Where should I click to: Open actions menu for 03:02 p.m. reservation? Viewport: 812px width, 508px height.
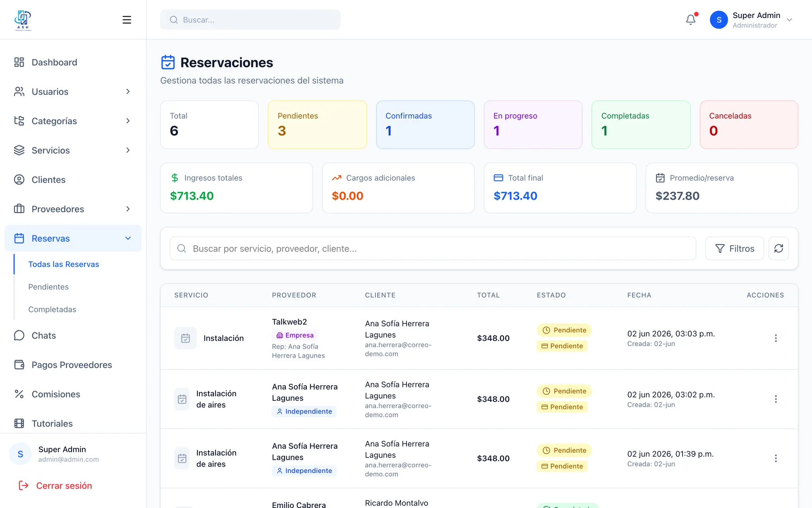coord(775,399)
